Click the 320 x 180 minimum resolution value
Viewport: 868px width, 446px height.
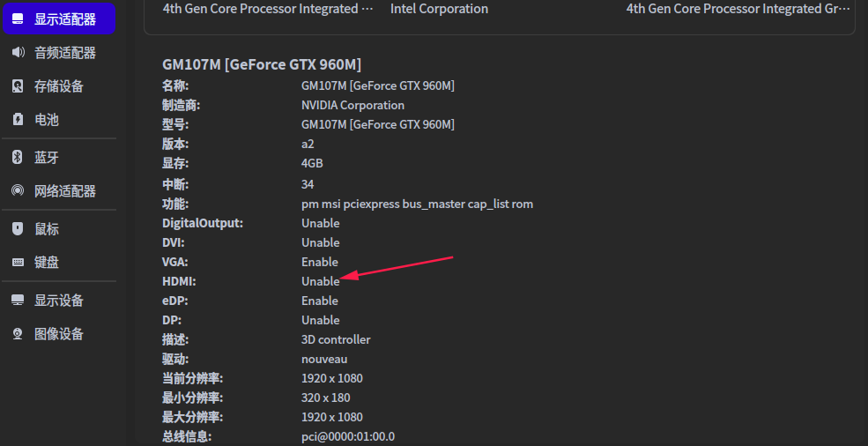(x=325, y=398)
